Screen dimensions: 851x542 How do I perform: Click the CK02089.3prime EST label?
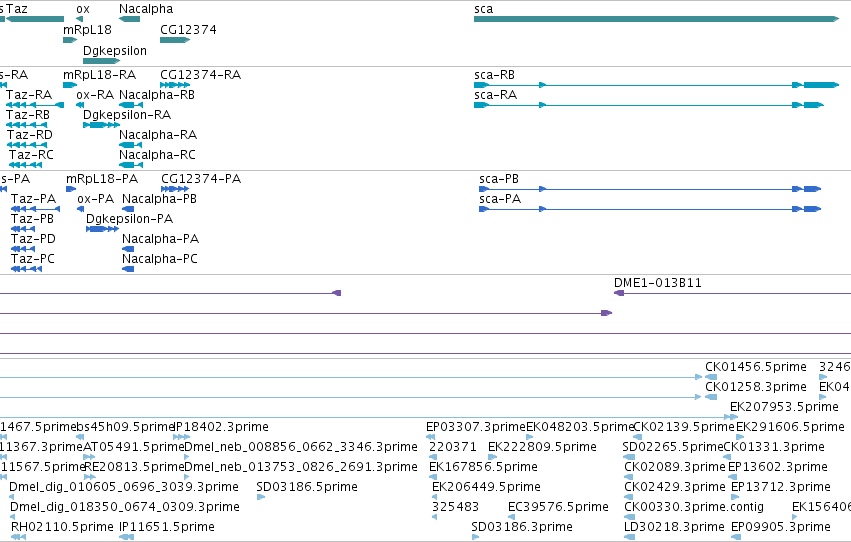pyautogui.click(x=675, y=467)
